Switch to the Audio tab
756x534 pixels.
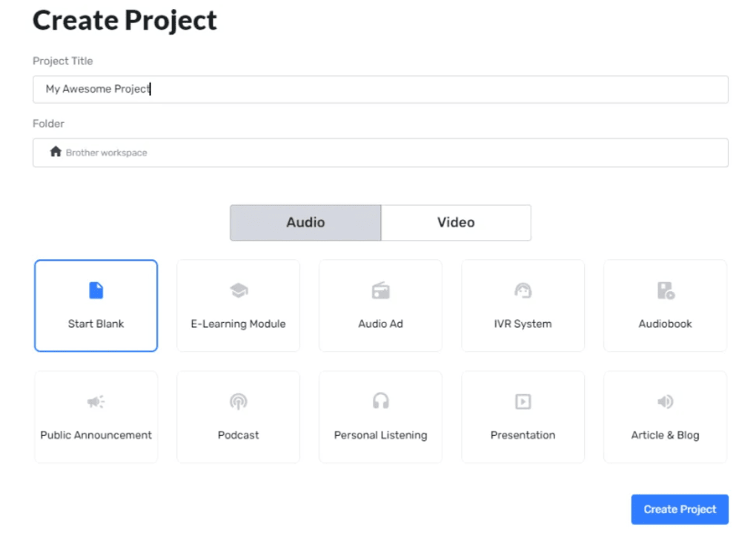coord(305,222)
